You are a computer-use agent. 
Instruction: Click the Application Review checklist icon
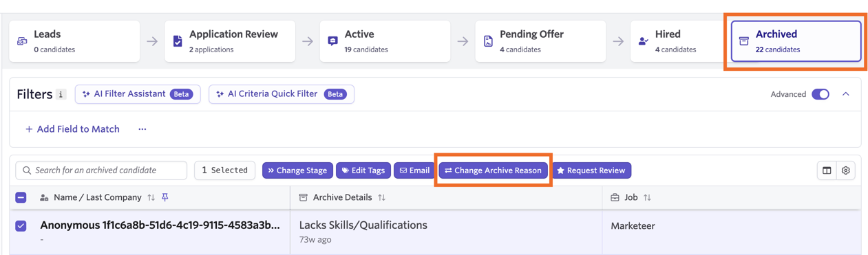178,41
